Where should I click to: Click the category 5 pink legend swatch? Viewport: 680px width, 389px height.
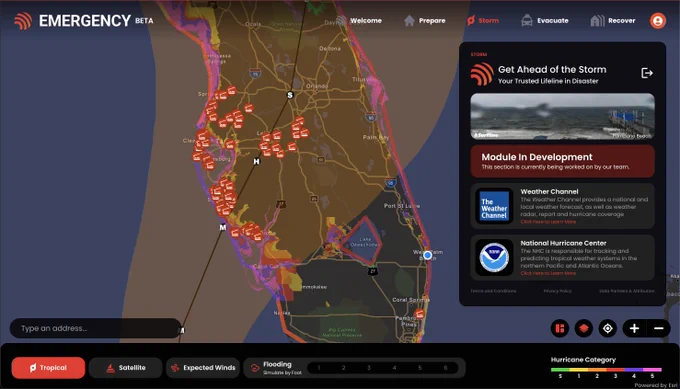click(x=652, y=370)
